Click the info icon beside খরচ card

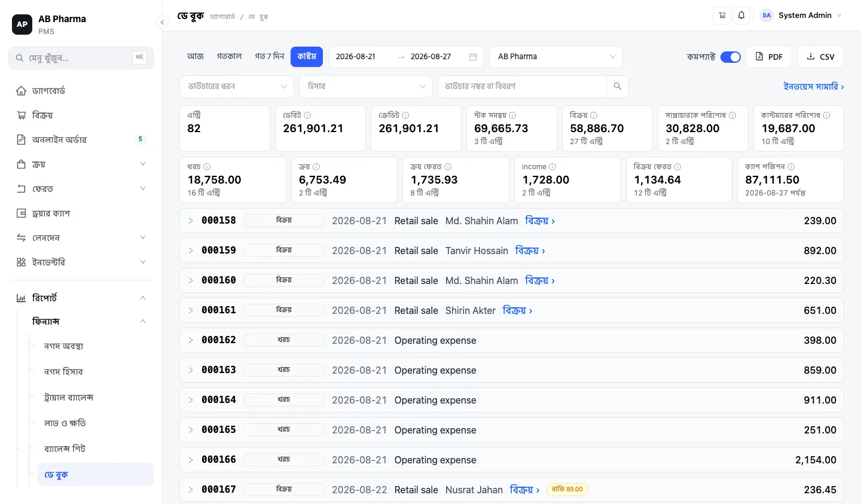(x=207, y=167)
